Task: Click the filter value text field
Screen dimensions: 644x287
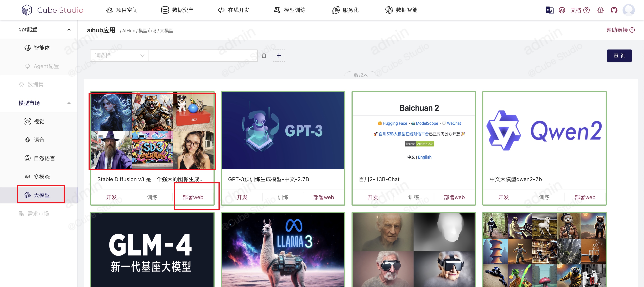Action: [203, 56]
